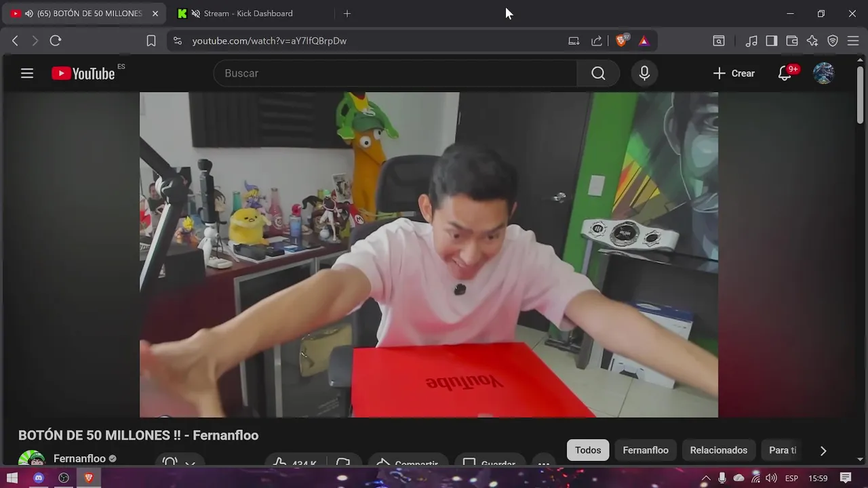Open the YouTube notifications bell
The height and width of the screenshot is (488, 868).
coord(785,73)
